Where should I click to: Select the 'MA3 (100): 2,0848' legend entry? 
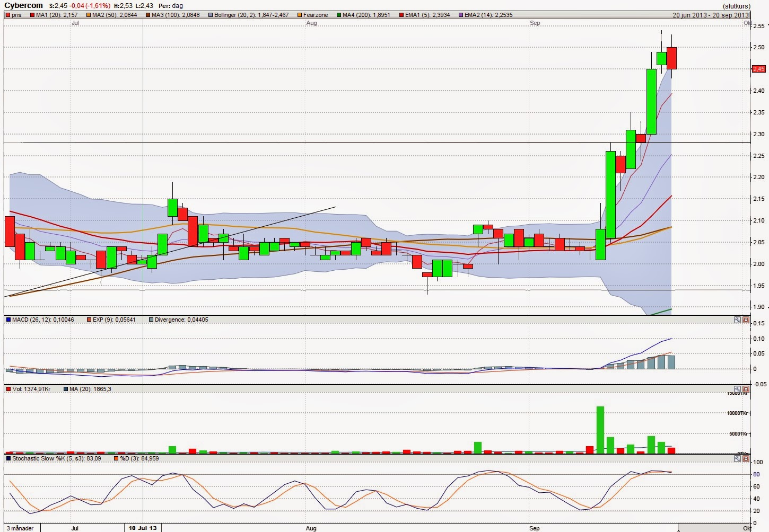pyautogui.click(x=176, y=15)
